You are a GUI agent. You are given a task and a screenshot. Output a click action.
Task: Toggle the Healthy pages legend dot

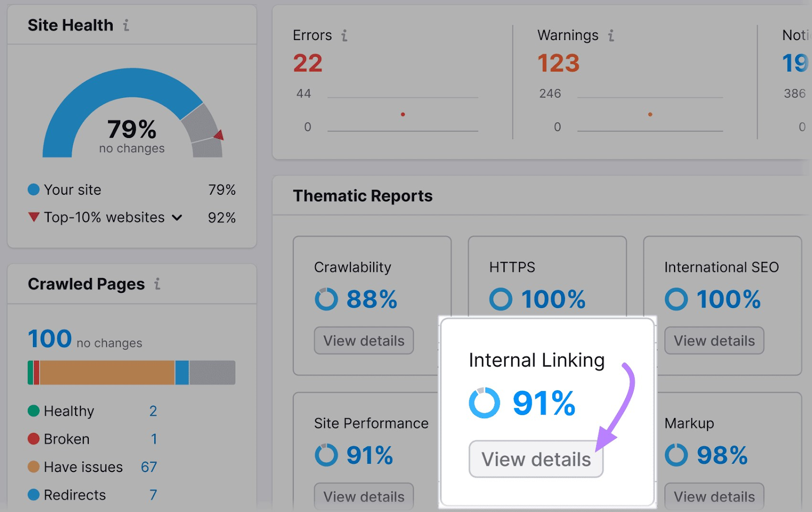coord(33,411)
